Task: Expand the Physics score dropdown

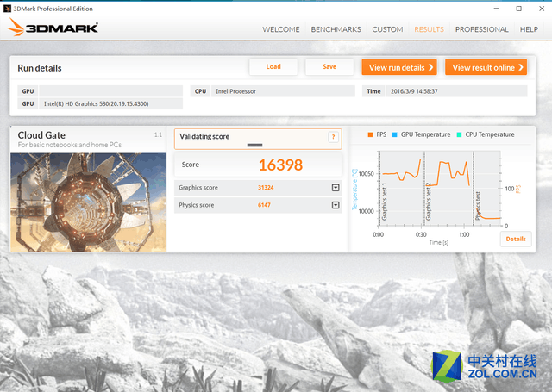Action: point(336,205)
